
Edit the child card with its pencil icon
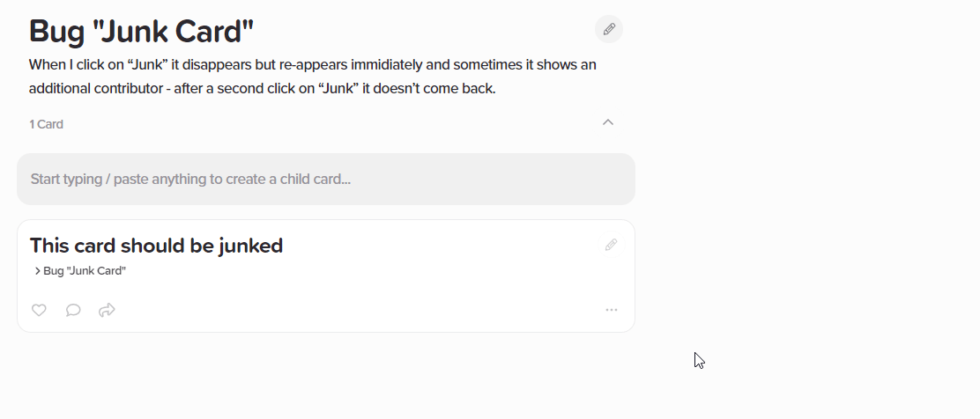coord(612,245)
